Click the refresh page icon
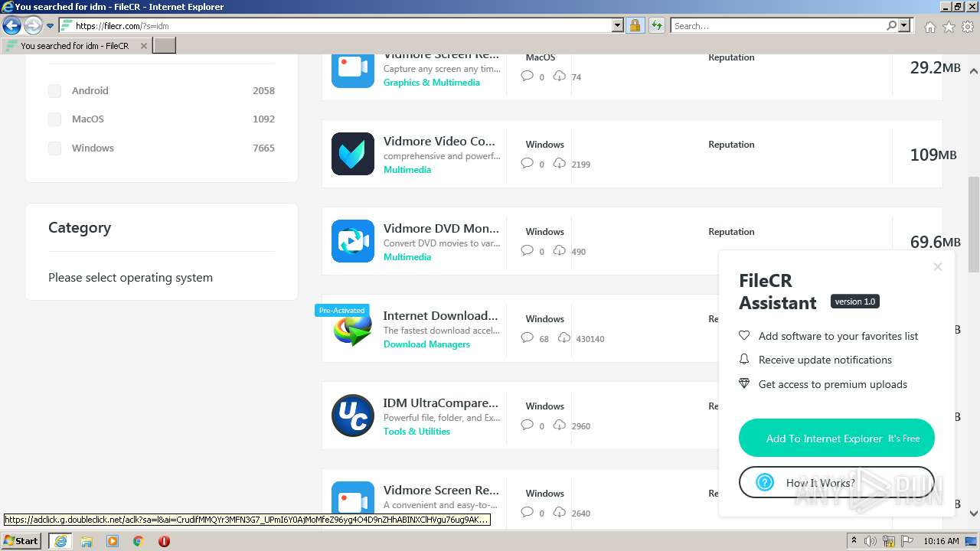Screen dimensions: 980x551 pos(656,25)
